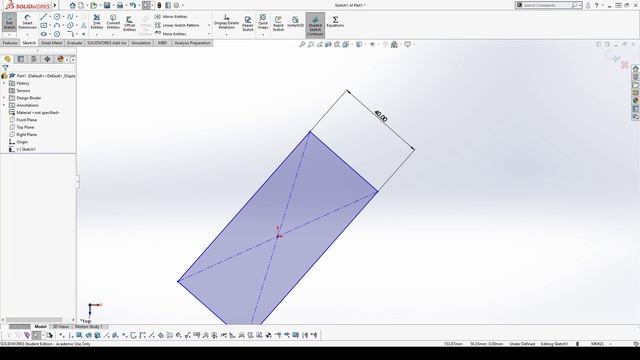Open the Motion Study 1 tab
The height and width of the screenshot is (360, 640).
pos(89,327)
